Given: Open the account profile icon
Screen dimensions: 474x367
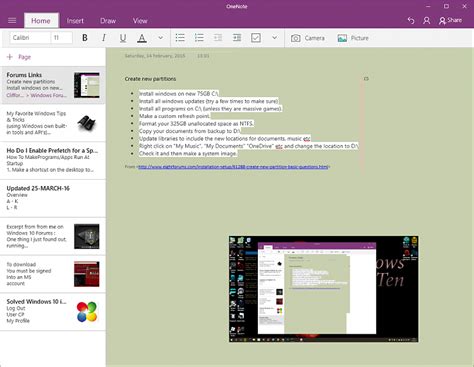Looking at the screenshot, I should 426,21.
